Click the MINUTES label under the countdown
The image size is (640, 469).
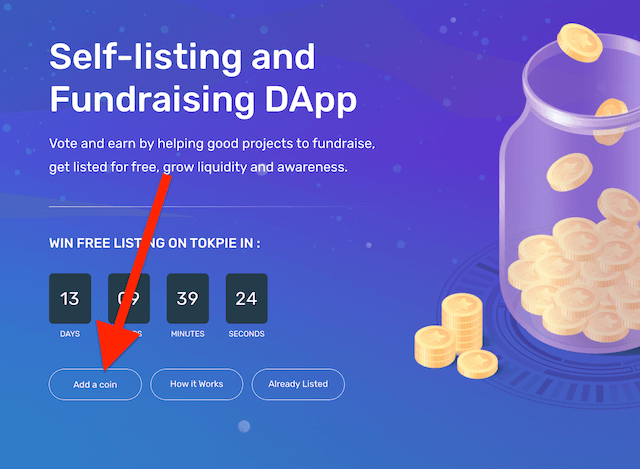tap(188, 334)
